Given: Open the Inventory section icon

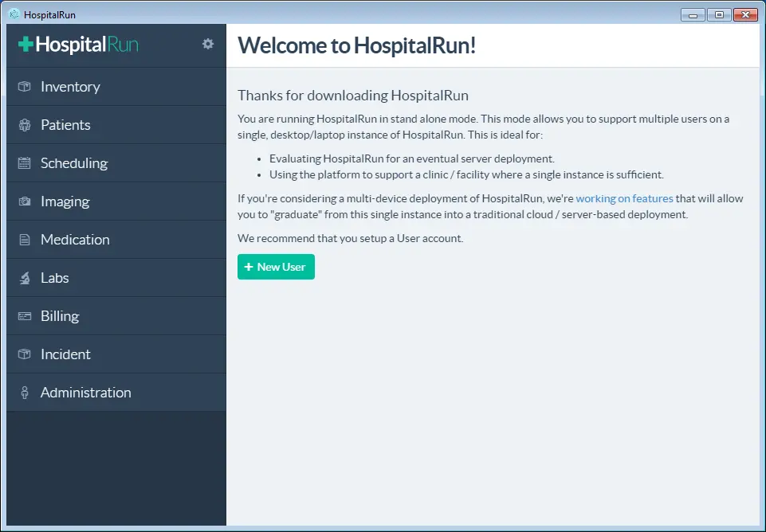Looking at the screenshot, I should [x=25, y=86].
